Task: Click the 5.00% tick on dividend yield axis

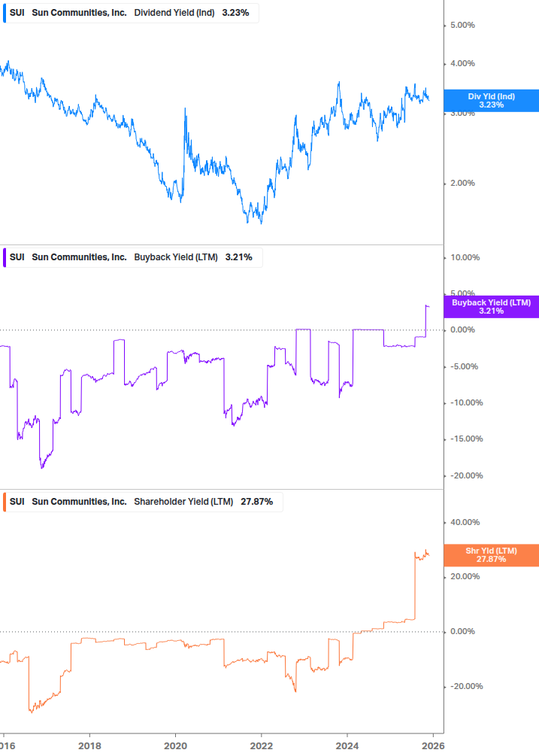Action: pyautogui.click(x=462, y=25)
